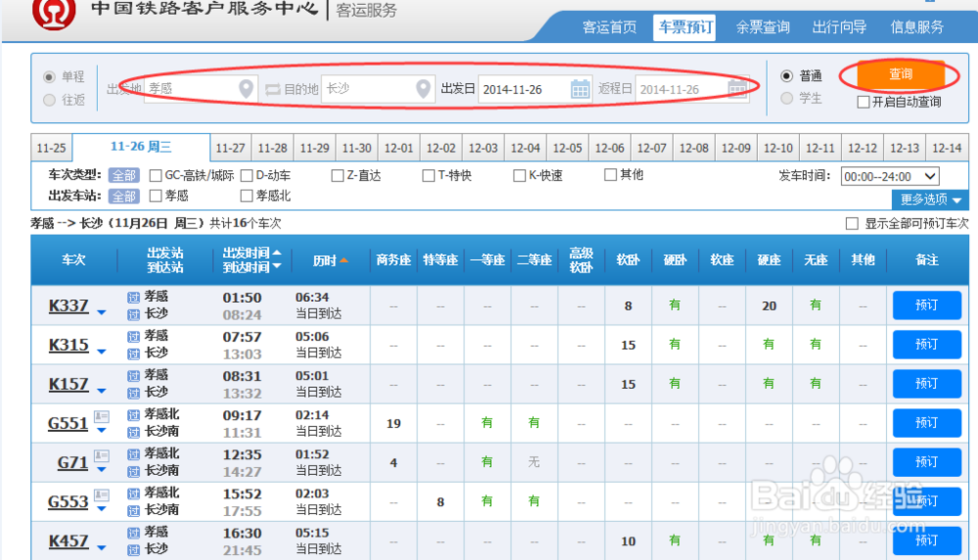
Task: Click the pass-through icon beside 长沙 in K157 row
Action: (x=133, y=393)
